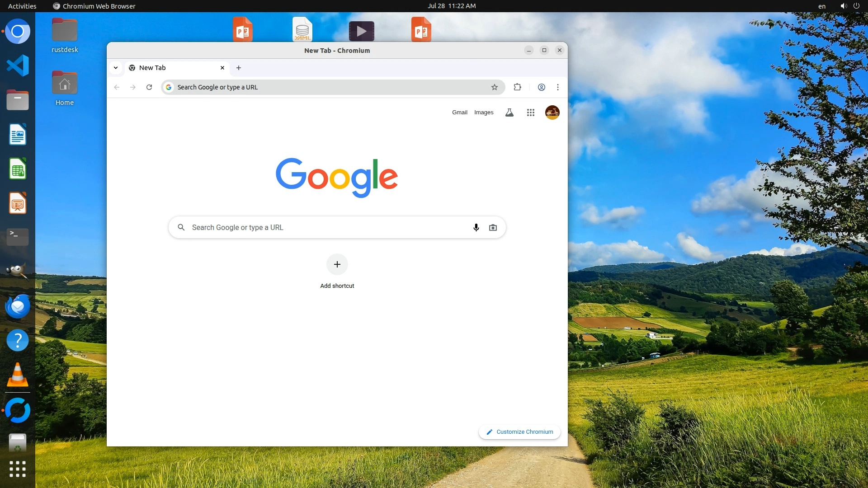Open the Extensions puzzle icon
868x488 pixels.
coord(518,87)
